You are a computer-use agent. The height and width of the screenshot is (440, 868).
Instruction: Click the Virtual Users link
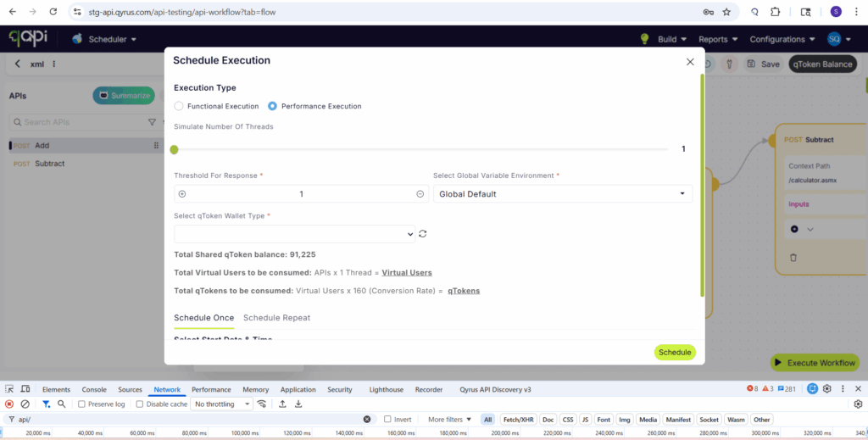tap(407, 273)
